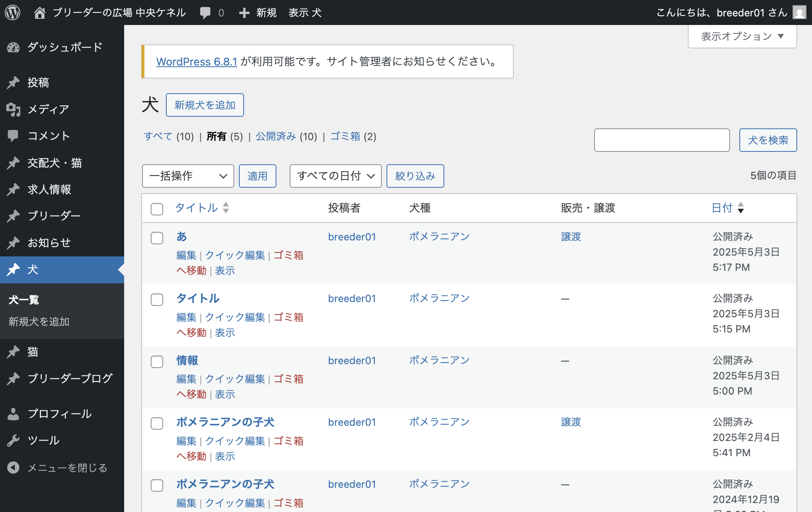Filter by 公開済み (10) tab
Viewport: 812px width, 512px height.
[287, 136]
